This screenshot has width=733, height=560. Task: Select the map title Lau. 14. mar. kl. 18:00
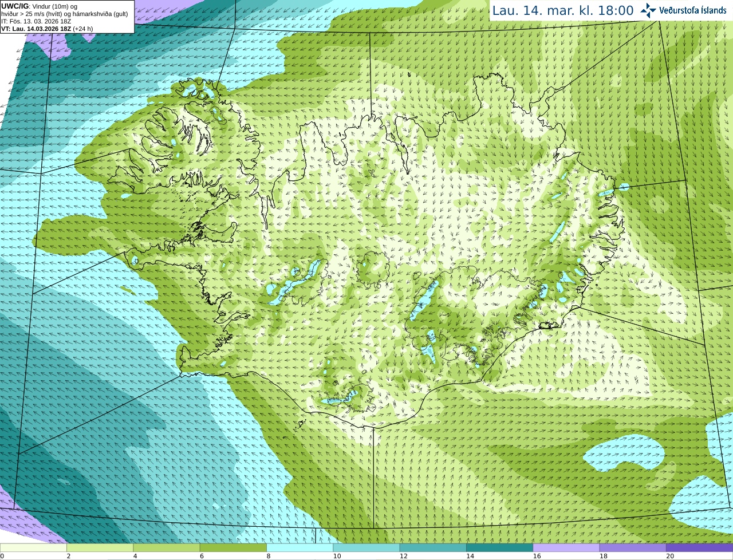click(563, 10)
